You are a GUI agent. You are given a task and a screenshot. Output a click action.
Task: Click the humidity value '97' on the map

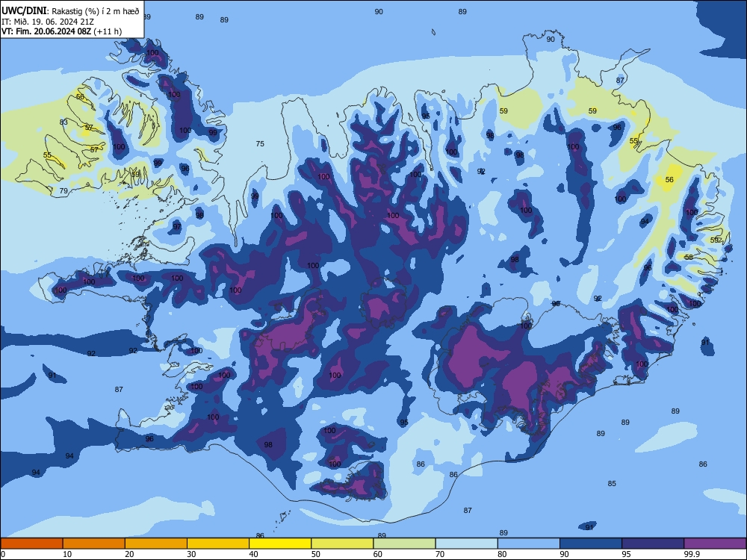(x=177, y=226)
